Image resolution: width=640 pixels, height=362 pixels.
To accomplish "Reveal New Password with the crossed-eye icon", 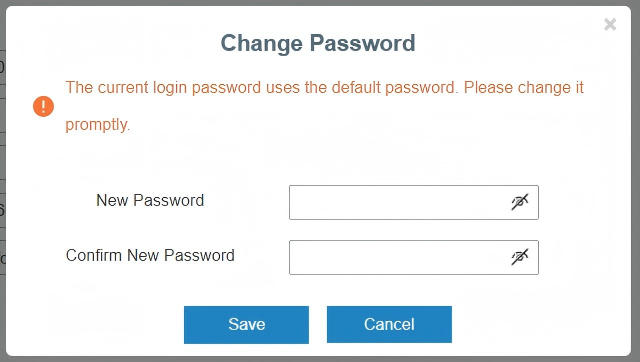I will click(x=520, y=202).
